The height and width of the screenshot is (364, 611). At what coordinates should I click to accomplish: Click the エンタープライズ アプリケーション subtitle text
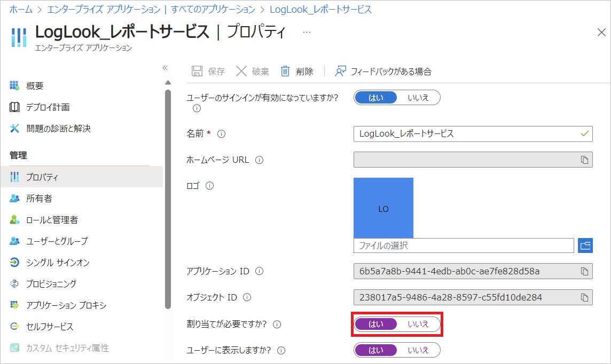pos(83,48)
